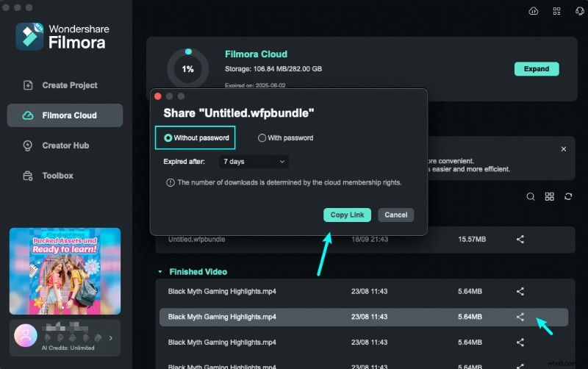This screenshot has height=369, width=588.
Task: Dismiss the info banner with X
Action: pyautogui.click(x=564, y=149)
